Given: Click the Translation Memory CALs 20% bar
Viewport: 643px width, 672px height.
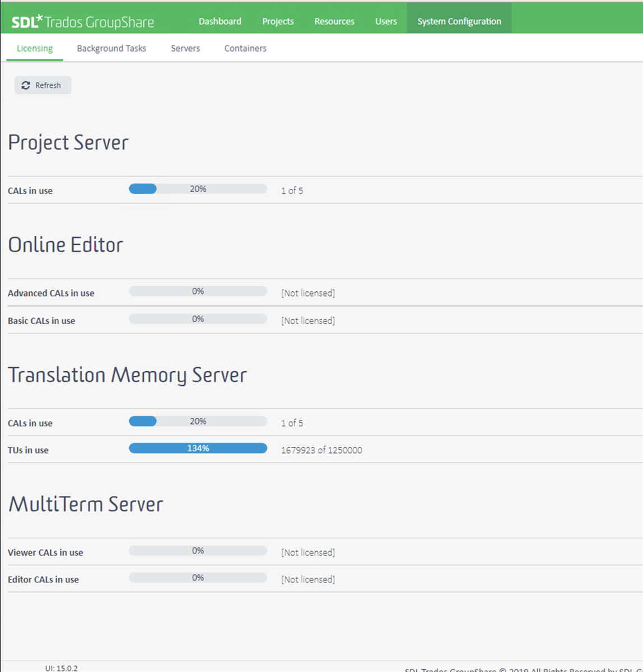Looking at the screenshot, I should [198, 422].
